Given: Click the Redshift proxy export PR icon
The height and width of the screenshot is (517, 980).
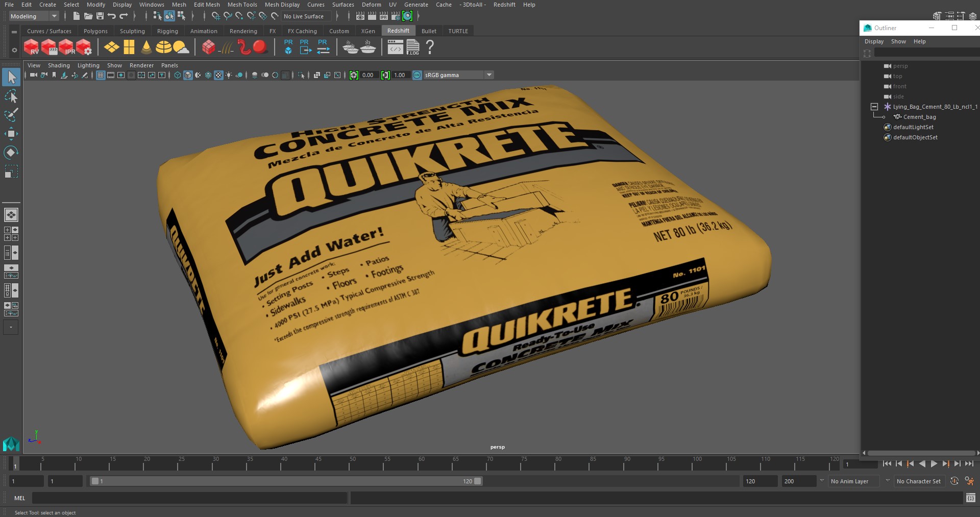Looking at the screenshot, I should 305,47.
